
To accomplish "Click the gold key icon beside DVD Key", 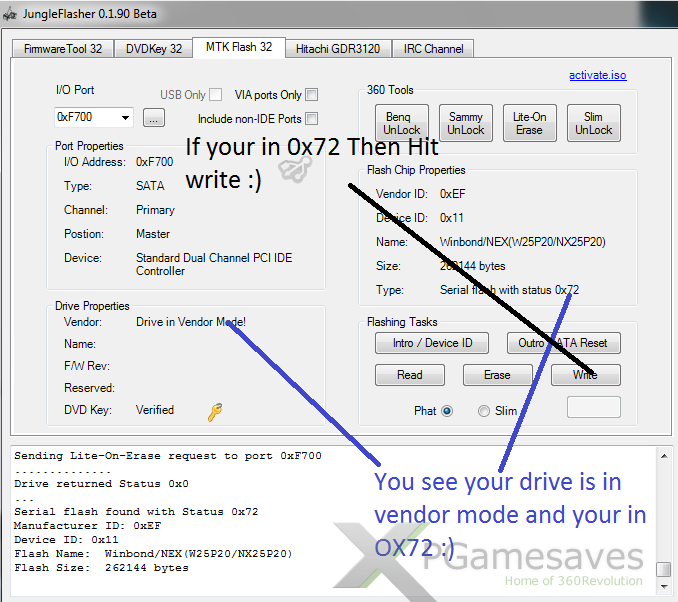I will tap(215, 410).
